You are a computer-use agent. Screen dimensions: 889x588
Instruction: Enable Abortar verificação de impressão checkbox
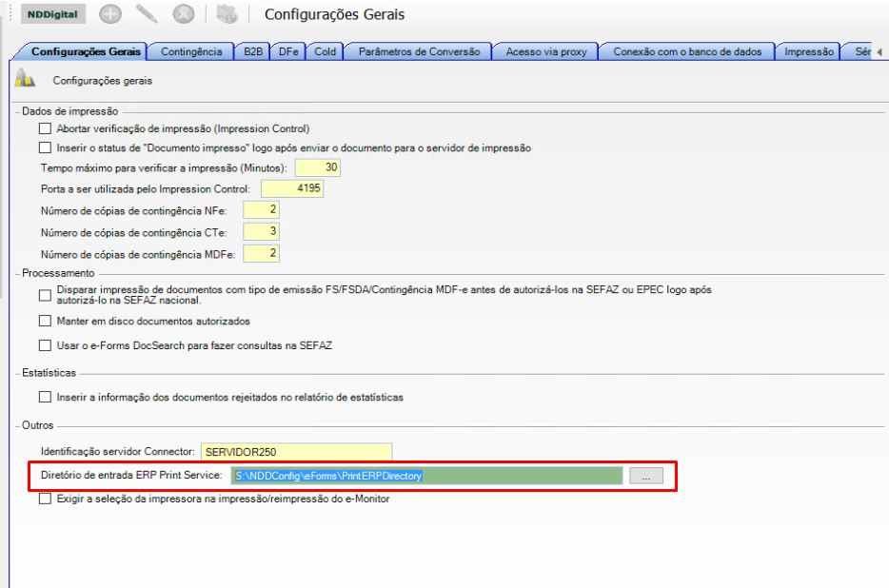point(45,128)
